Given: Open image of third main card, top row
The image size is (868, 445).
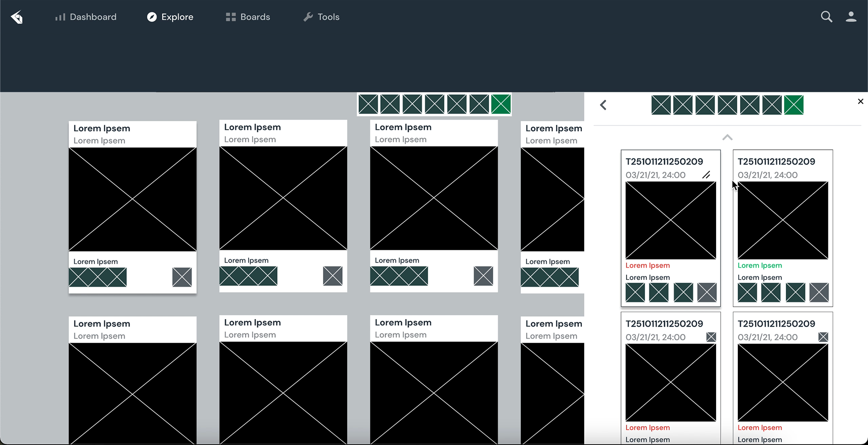Looking at the screenshot, I should 434,198.
